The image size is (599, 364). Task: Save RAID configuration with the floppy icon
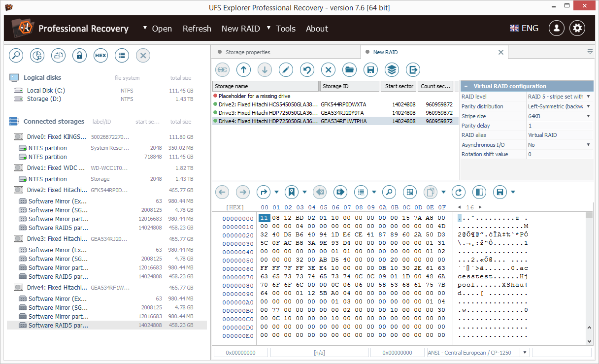click(x=370, y=70)
